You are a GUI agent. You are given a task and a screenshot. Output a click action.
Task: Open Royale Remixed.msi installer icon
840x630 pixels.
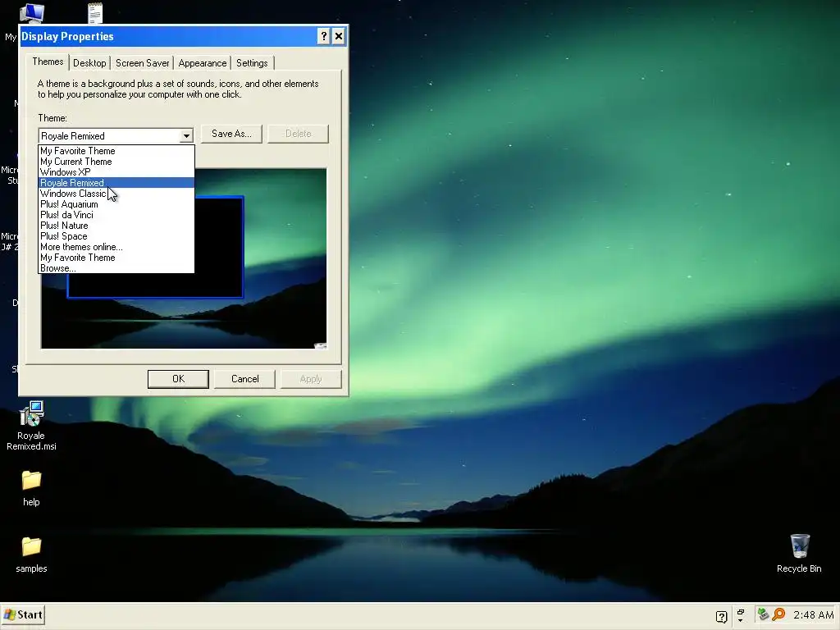31,426
